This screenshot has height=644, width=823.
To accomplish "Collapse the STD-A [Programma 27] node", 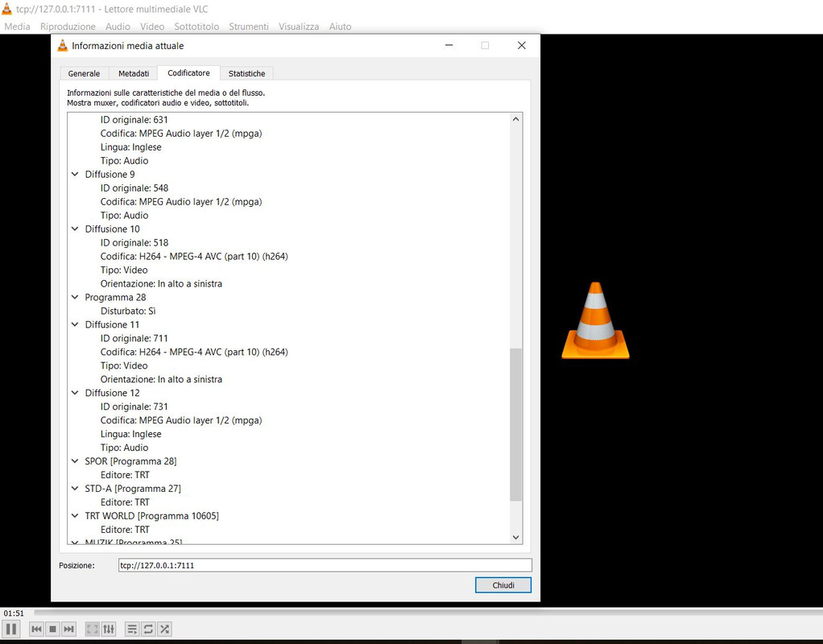I will point(75,488).
